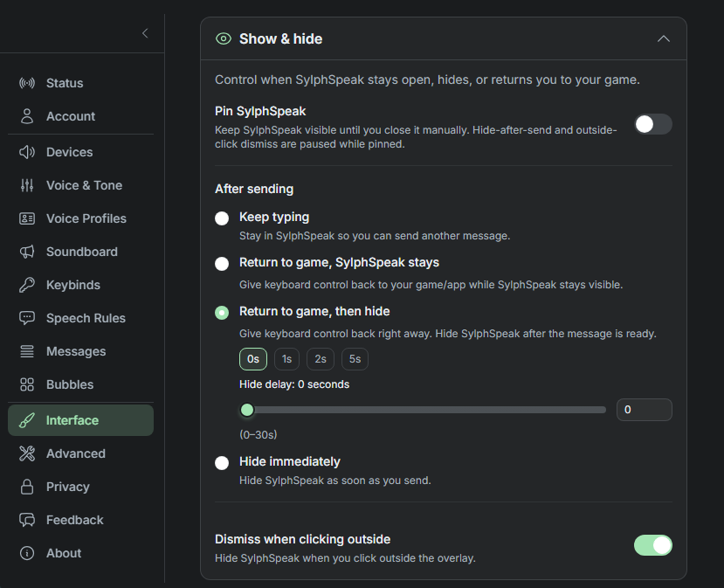Choose the 1s hide delay preset
The image size is (724, 588).
click(x=286, y=359)
